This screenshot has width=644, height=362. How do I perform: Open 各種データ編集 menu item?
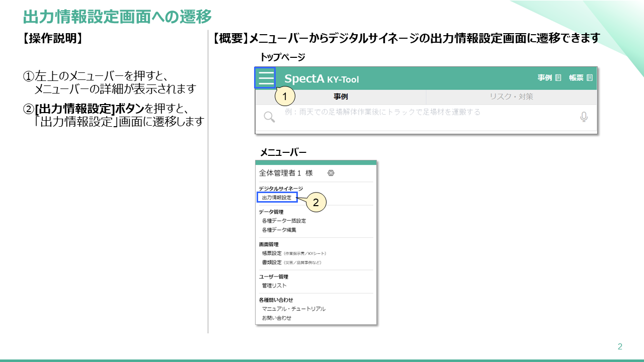(x=279, y=230)
